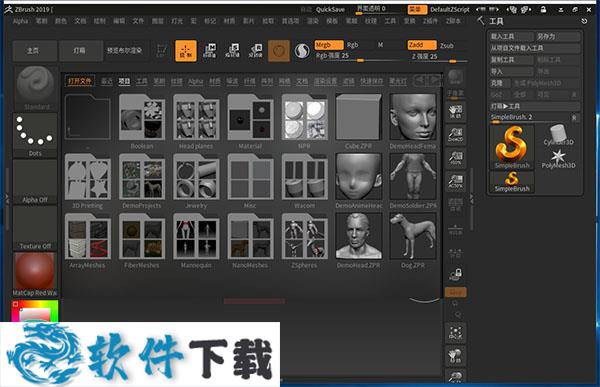Select the Rotate transform mode icon
The width and height of the screenshot is (600, 387).
click(255, 51)
